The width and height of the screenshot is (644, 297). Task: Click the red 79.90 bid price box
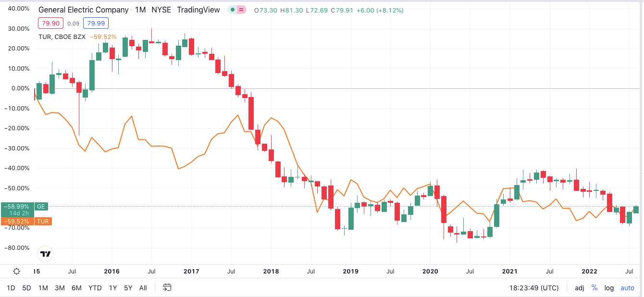point(51,23)
